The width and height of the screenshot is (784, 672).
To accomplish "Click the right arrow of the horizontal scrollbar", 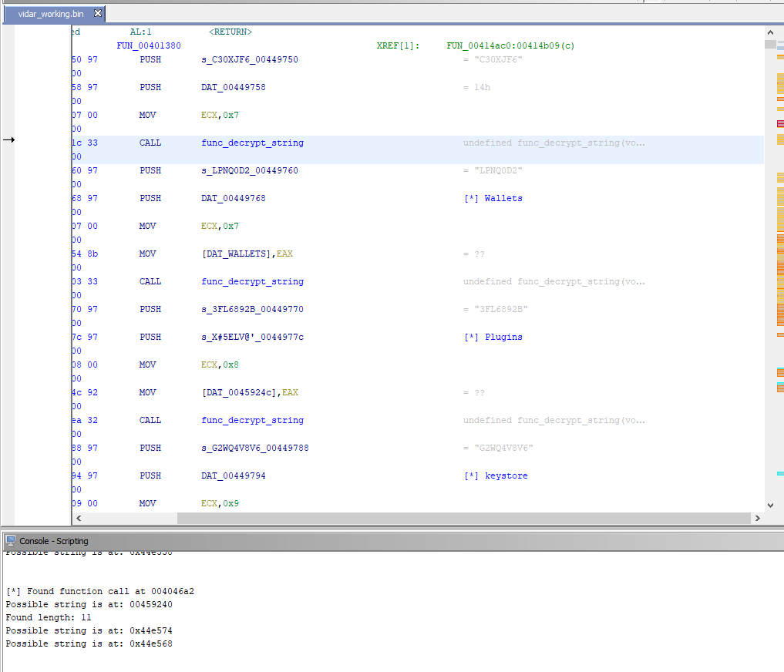I will pos(757,518).
